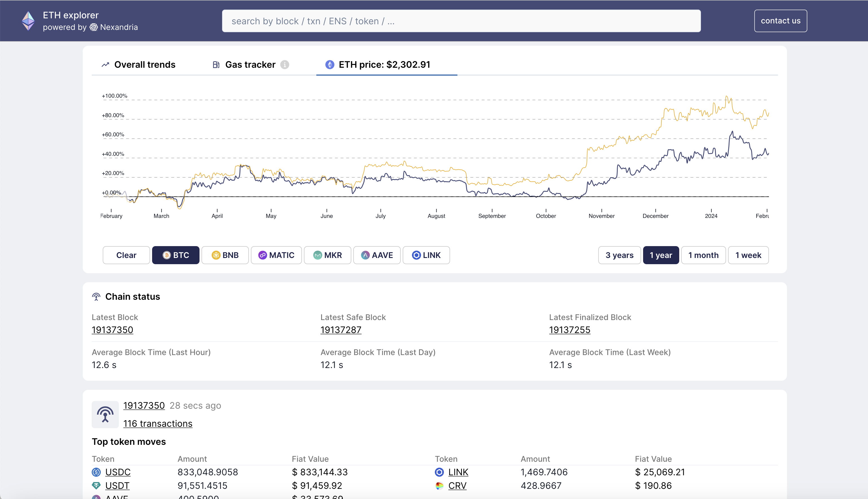
Task: Open the LINK token link in table
Action: 458,472
